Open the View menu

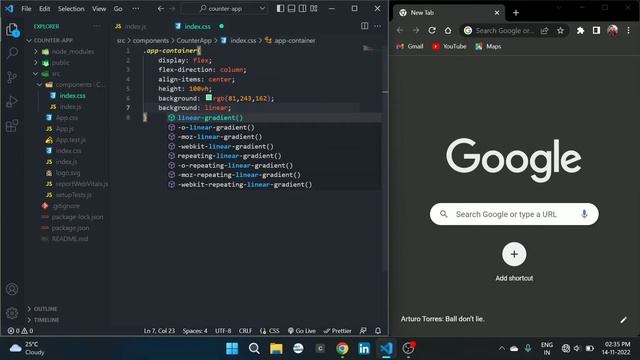click(99, 9)
